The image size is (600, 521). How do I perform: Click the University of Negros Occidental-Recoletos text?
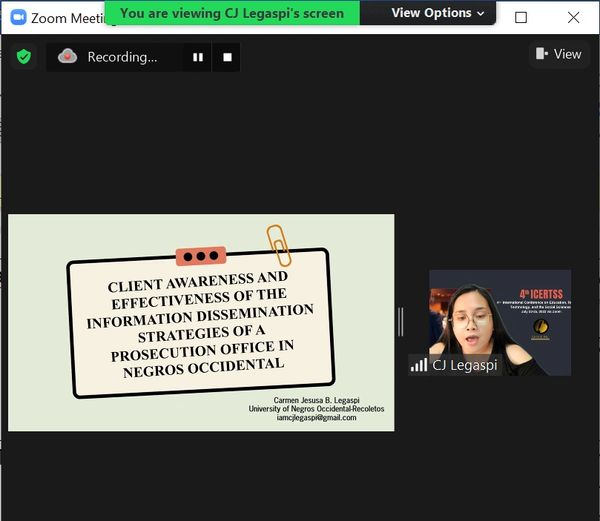click(316, 409)
